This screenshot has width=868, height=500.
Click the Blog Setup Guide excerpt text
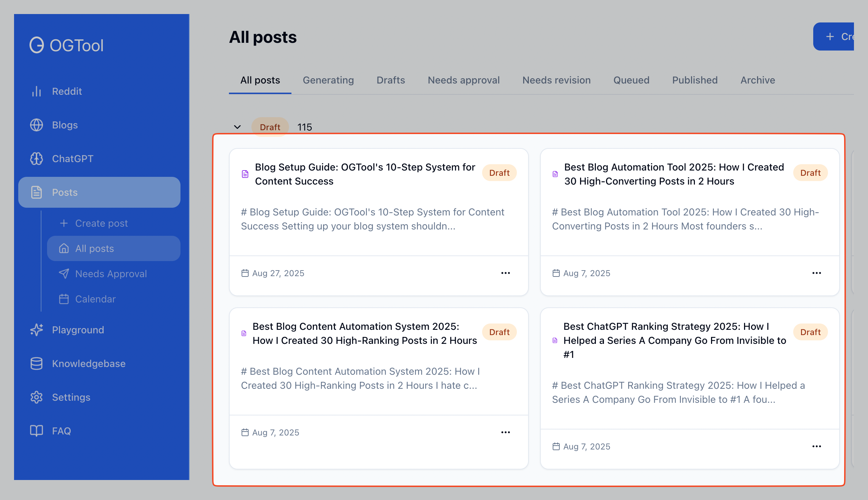(x=373, y=219)
